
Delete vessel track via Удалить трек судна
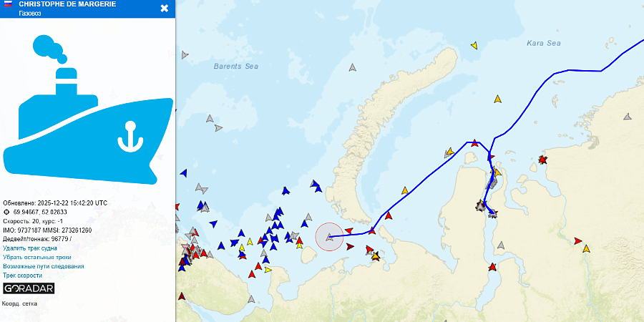click(30, 248)
